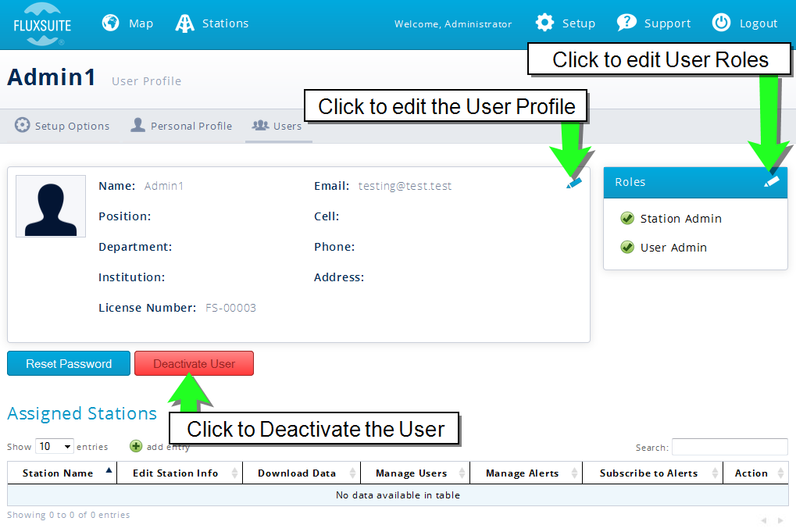The width and height of the screenshot is (796, 532).
Task: Focus the table Search field
Action: (x=729, y=447)
